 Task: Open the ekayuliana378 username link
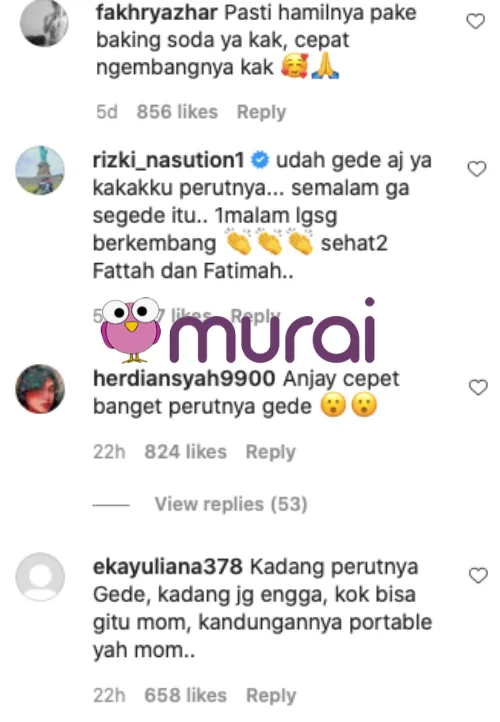[x=168, y=567]
